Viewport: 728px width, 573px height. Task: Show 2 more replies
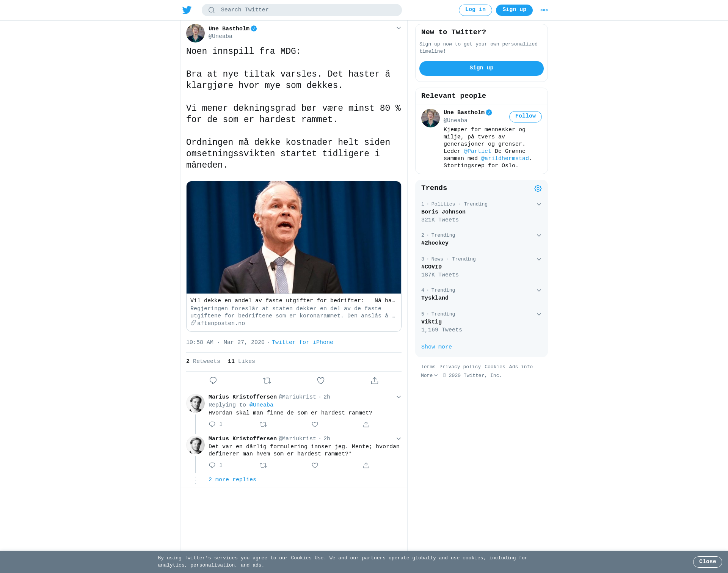232,480
